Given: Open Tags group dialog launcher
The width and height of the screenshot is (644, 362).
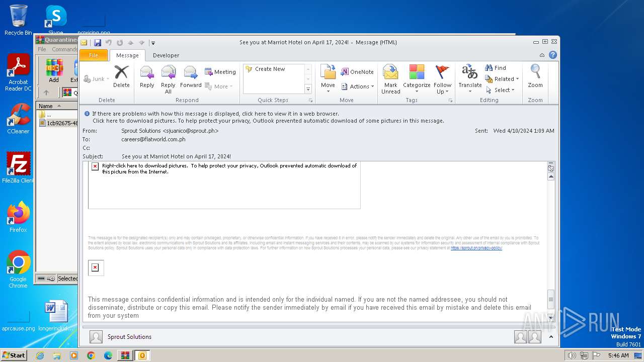Looking at the screenshot, I should click(x=450, y=101).
